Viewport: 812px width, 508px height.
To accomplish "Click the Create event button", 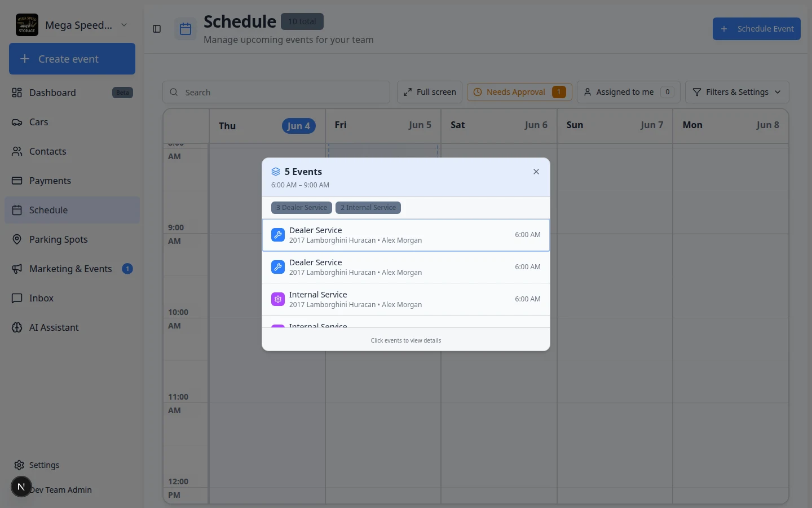I will [72, 59].
